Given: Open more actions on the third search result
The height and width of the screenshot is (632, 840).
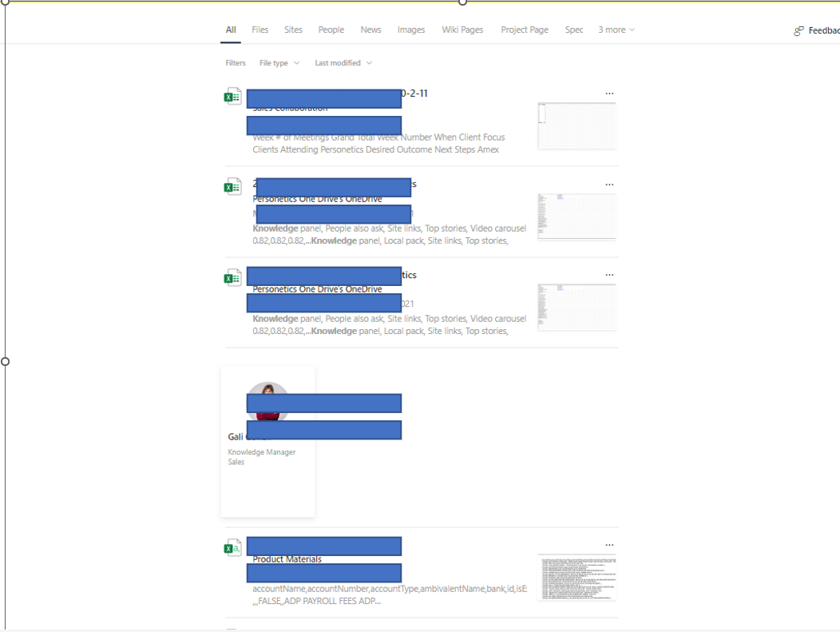Looking at the screenshot, I should [x=609, y=274].
